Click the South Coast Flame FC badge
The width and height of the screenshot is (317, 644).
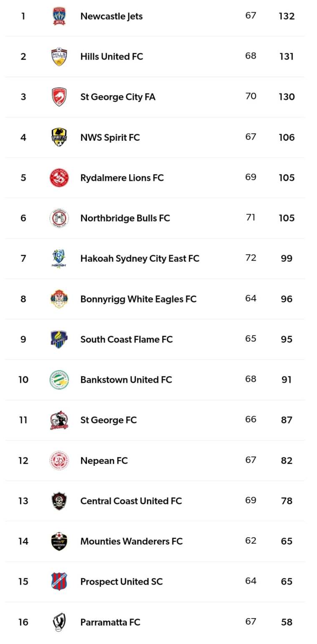click(59, 339)
